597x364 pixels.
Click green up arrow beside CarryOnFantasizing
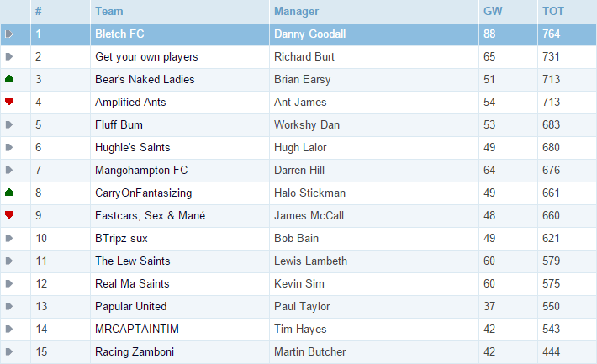click(x=9, y=193)
